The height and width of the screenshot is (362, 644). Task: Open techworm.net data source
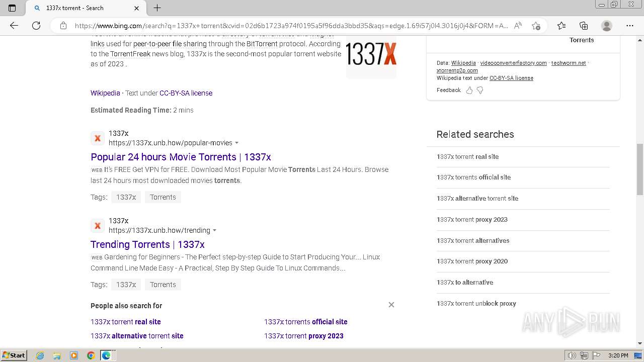[569, 63]
